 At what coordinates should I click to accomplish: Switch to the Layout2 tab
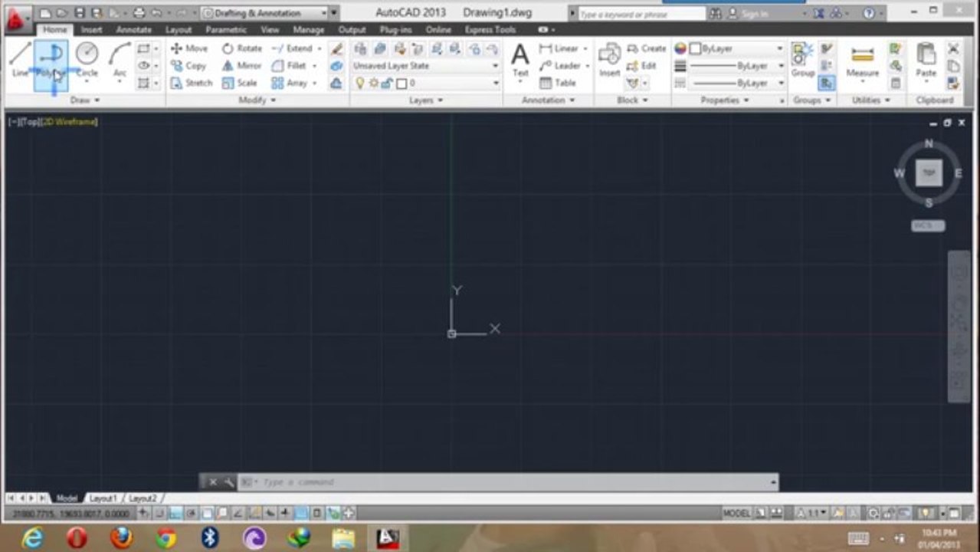(x=143, y=498)
